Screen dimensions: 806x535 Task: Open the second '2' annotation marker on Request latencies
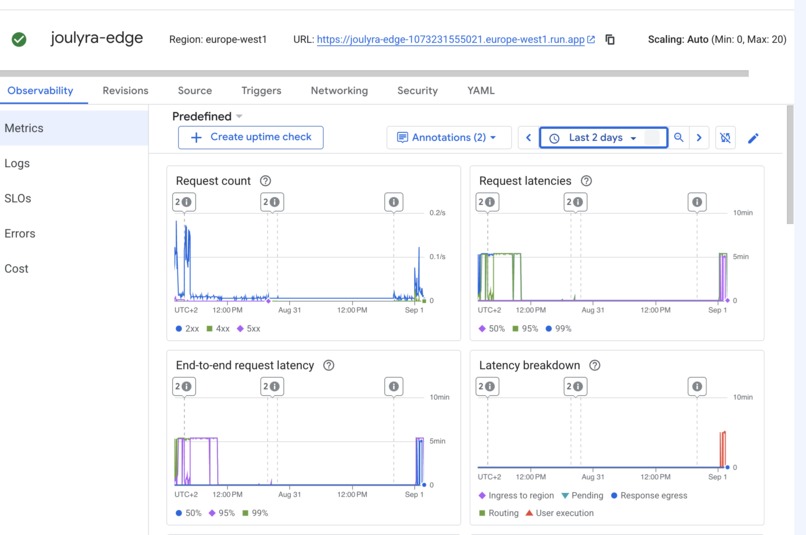click(575, 202)
